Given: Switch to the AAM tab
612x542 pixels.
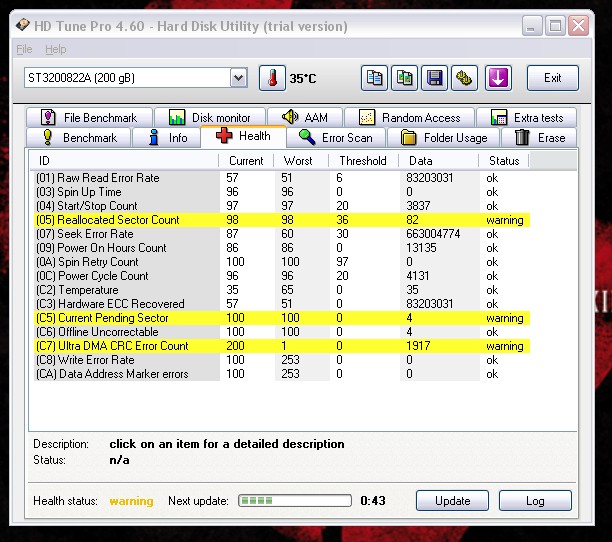Looking at the screenshot, I should point(305,117).
